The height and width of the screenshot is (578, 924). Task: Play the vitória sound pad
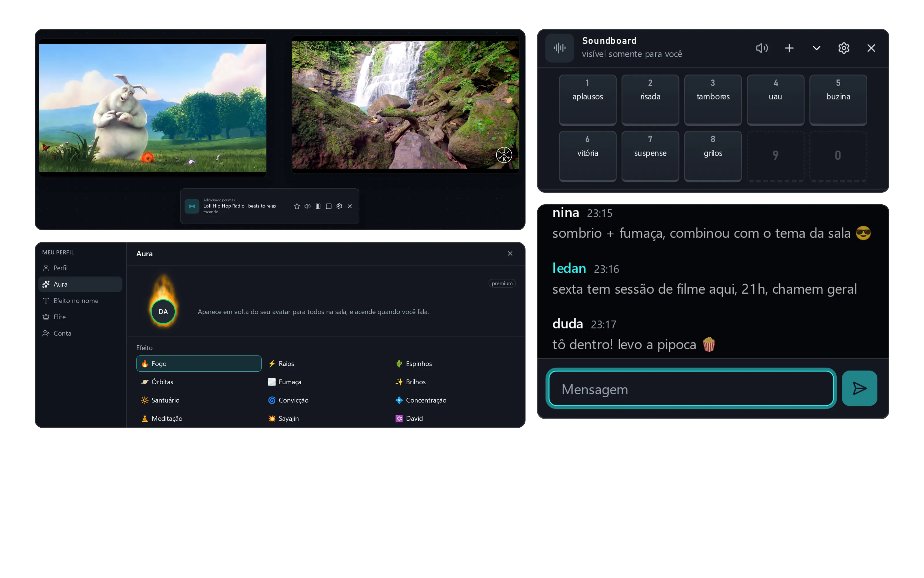588,156
